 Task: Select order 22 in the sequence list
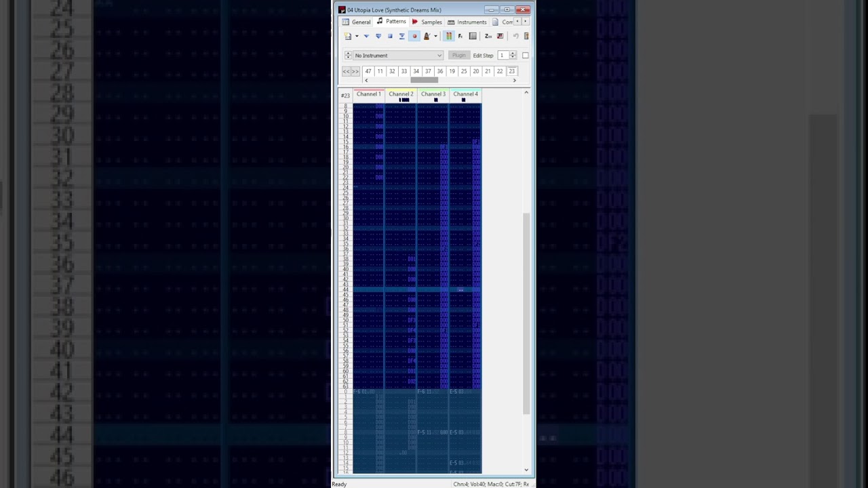click(x=500, y=71)
